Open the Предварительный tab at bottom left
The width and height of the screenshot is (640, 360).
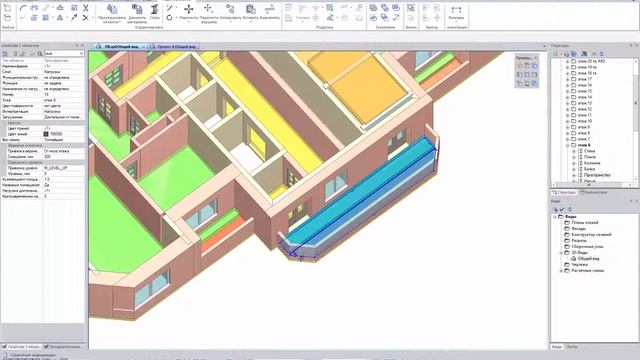(x=62, y=347)
